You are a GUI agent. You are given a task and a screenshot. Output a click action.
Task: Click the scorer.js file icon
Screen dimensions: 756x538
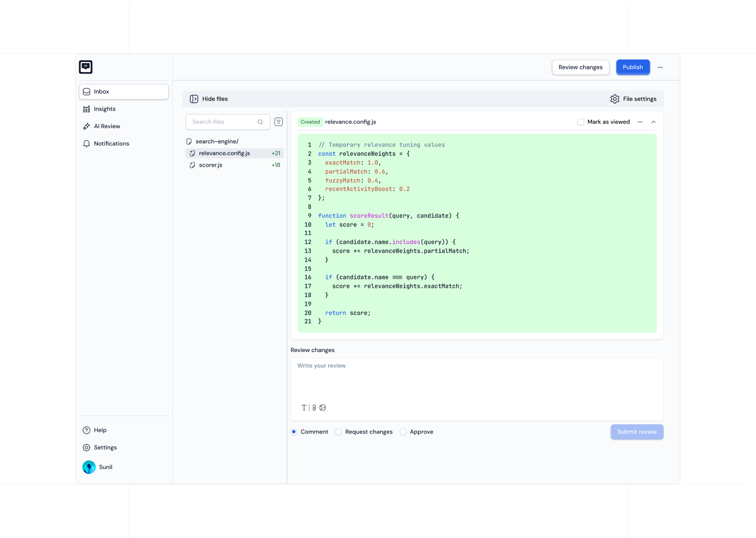tap(192, 165)
